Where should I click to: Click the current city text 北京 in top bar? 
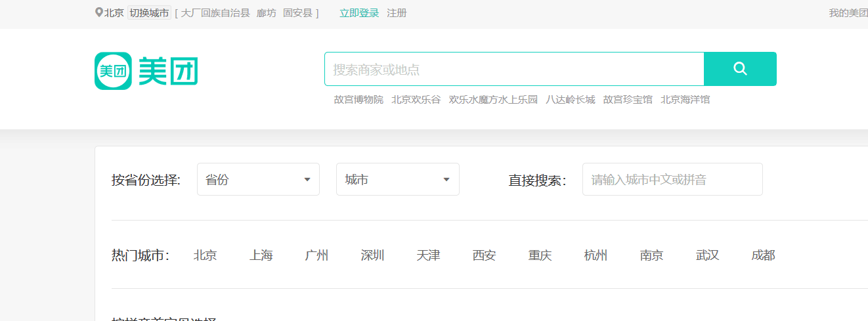point(114,12)
